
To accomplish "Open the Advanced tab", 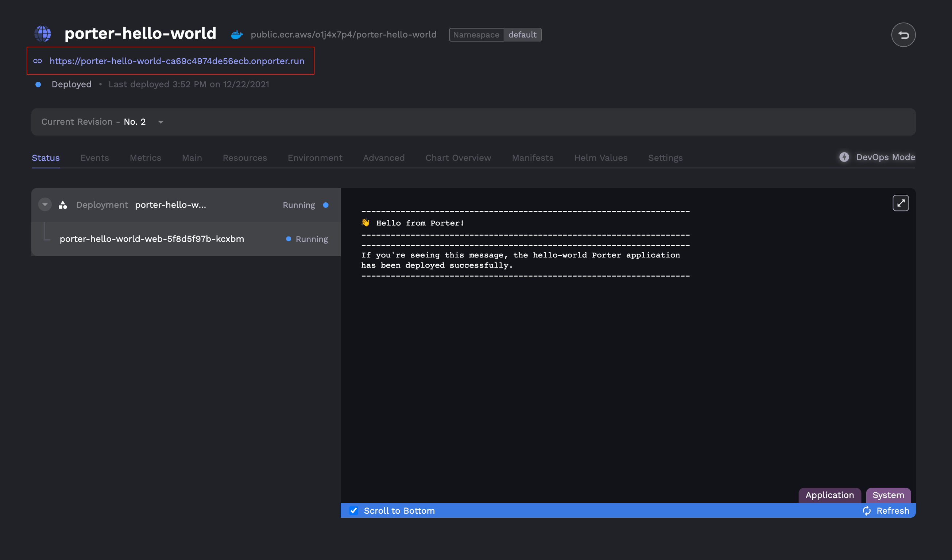I will point(384,158).
